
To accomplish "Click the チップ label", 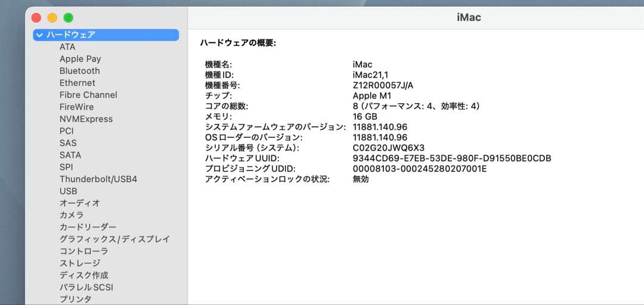I will 218,96.
